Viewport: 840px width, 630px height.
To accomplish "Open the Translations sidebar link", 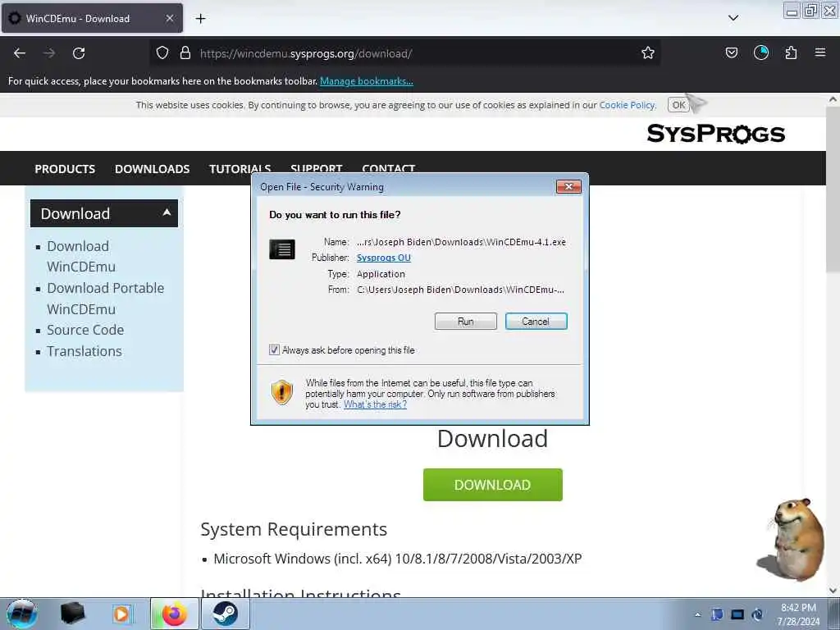I will [x=84, y=351].
